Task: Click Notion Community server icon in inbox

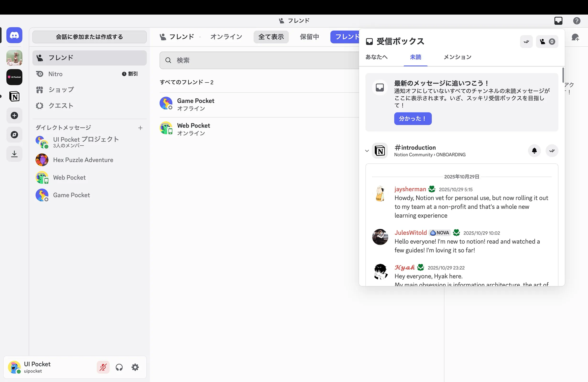Action: 380,151
